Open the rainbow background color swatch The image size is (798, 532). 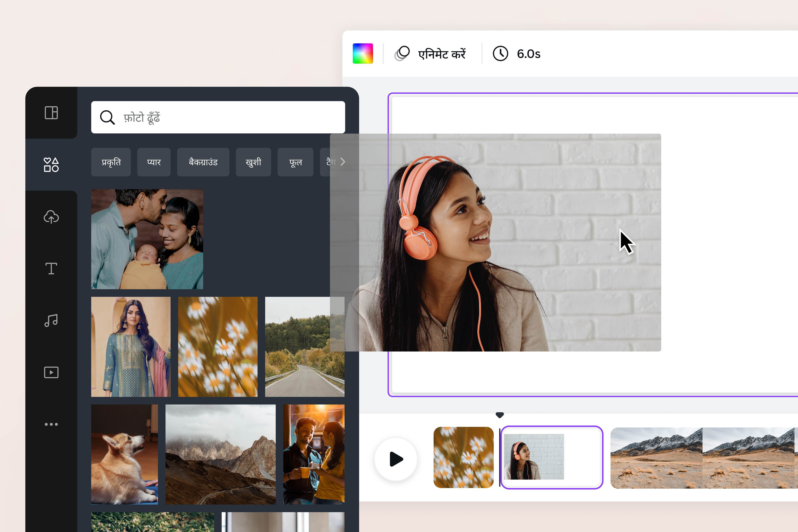point(363,53)
